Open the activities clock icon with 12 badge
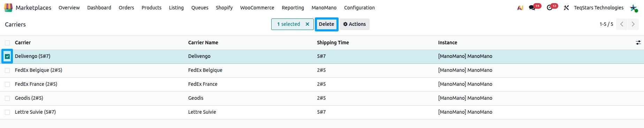Screen dimensions: 644x128 coord(552,7)
